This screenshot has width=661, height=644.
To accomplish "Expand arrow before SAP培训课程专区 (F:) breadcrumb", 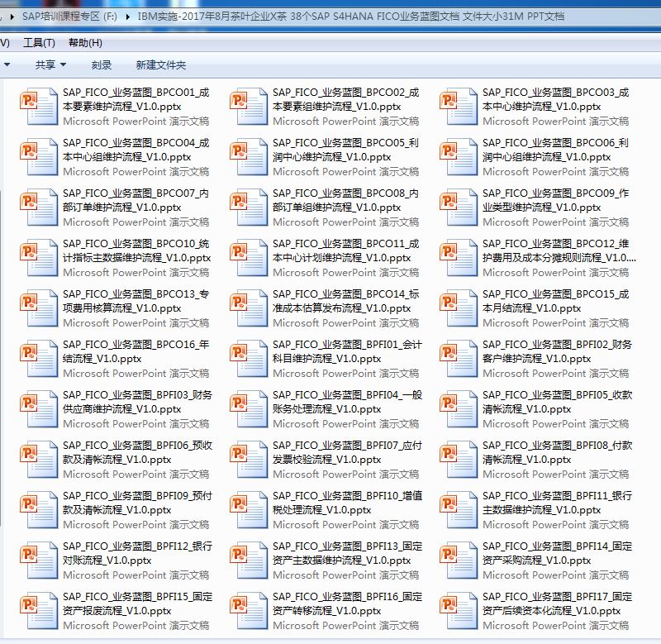I will click(x=12, y=17).
